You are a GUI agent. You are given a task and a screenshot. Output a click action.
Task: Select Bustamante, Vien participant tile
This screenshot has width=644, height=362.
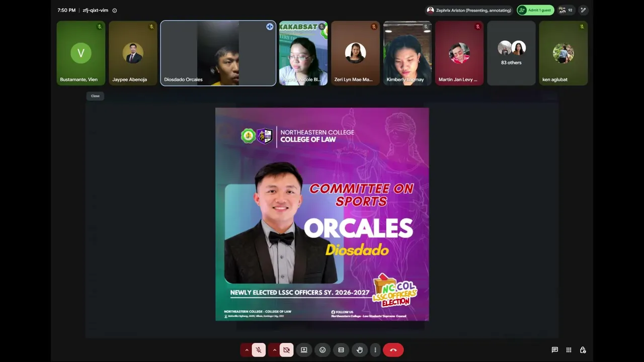point(81,53)
